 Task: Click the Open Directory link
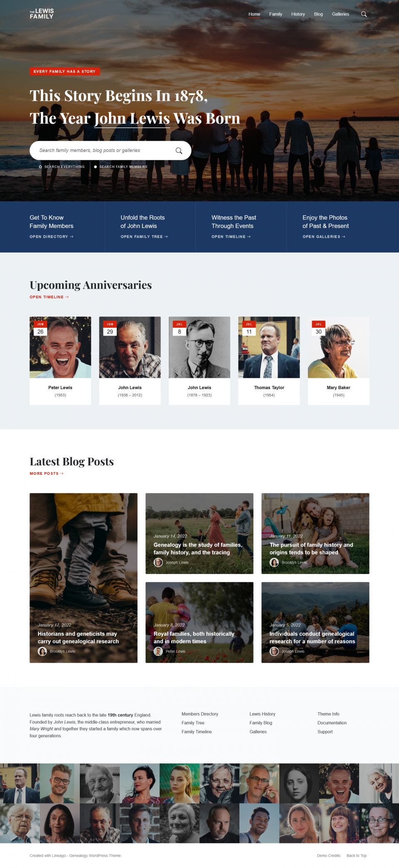(x=52, y=237)
